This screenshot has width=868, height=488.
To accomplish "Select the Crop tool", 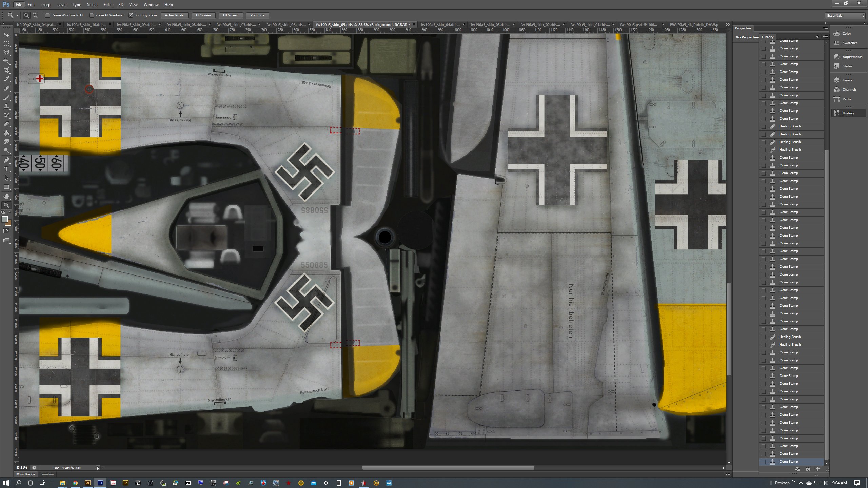I will (6, 70).
